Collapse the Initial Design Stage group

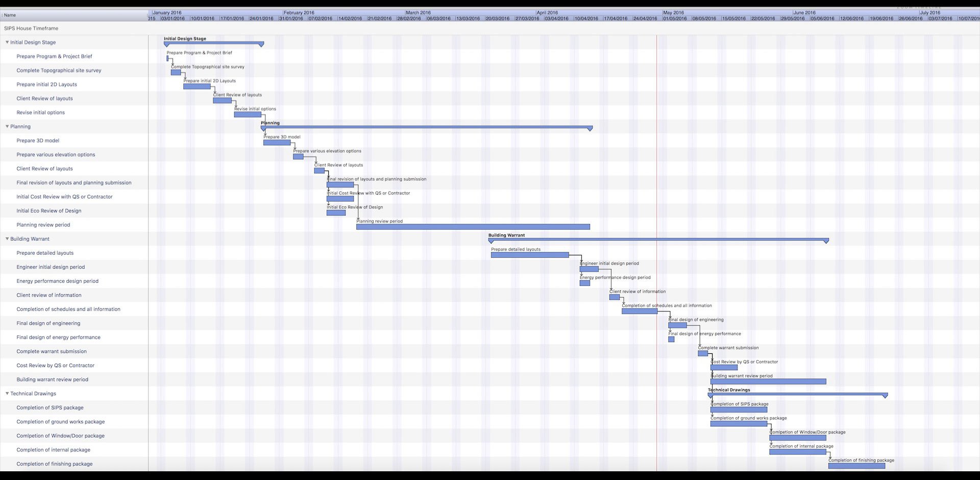7,42
